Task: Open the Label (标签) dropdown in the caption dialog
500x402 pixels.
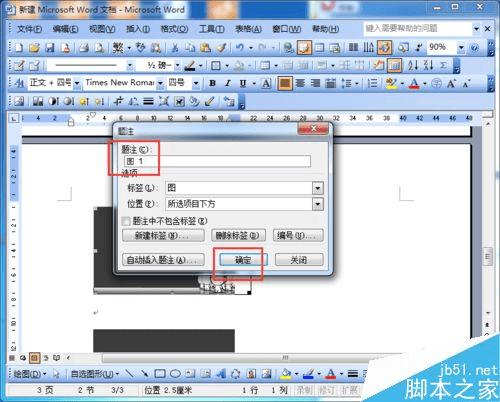Action: [318, 188]
